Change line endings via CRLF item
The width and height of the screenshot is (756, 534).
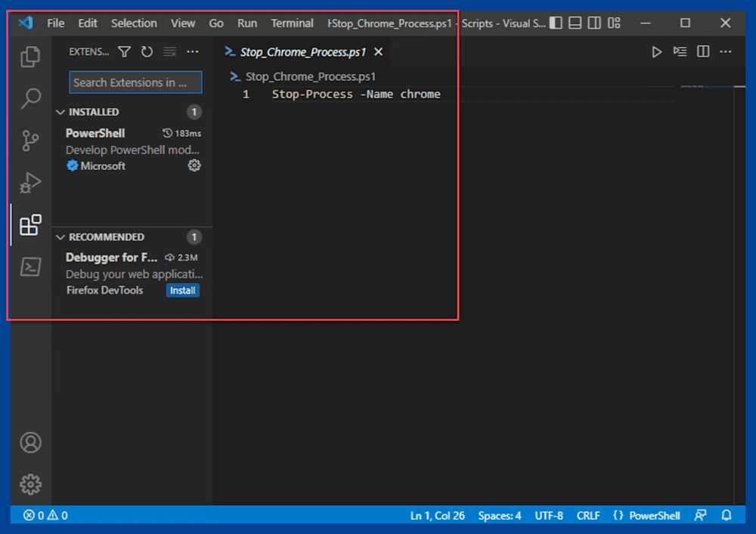[x=588, y=516]
